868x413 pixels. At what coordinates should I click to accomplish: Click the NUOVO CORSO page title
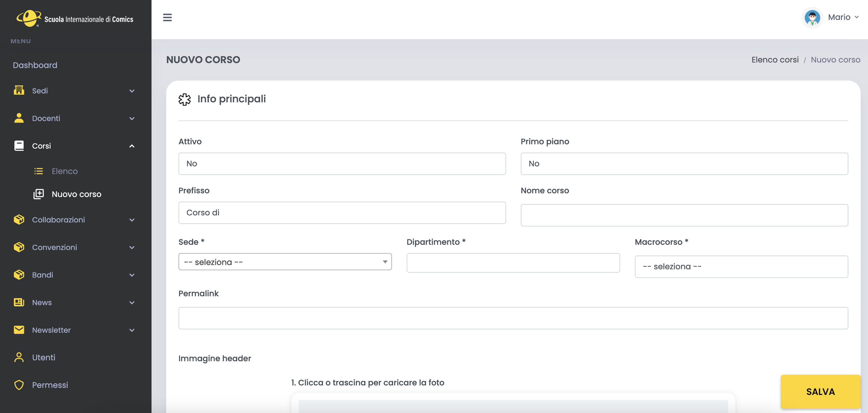click(203, 59)
